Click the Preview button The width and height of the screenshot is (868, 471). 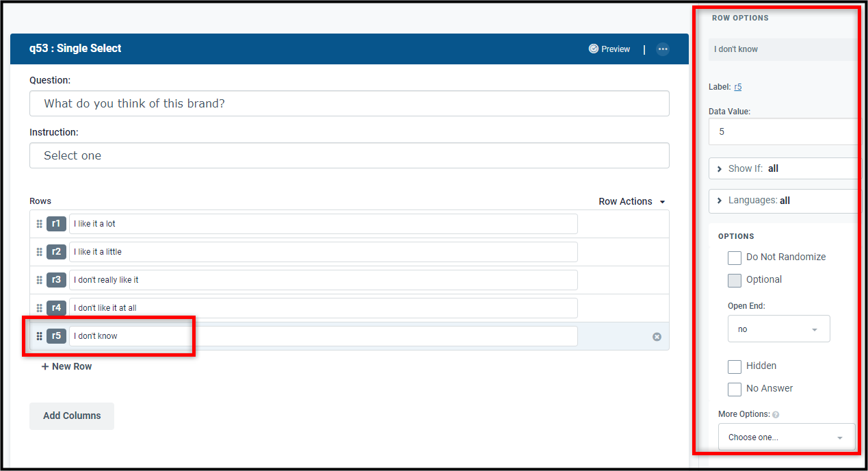coord(609,49)
